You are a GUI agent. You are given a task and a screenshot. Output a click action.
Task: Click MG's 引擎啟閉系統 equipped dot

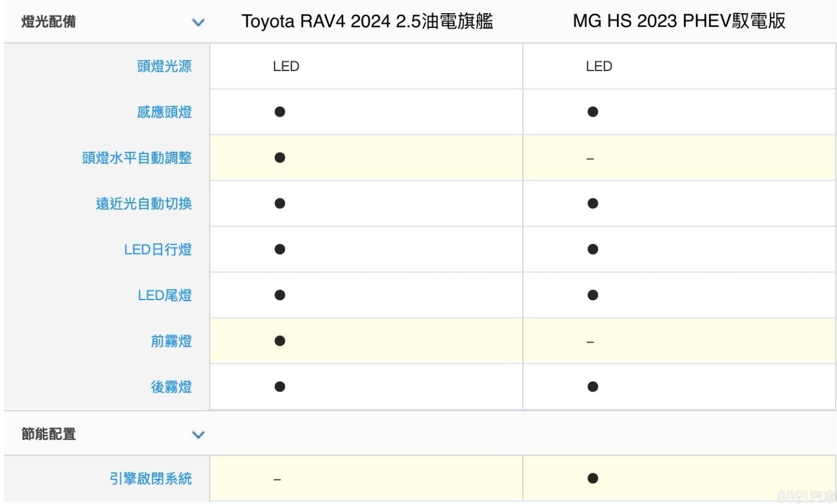[592, 478]
